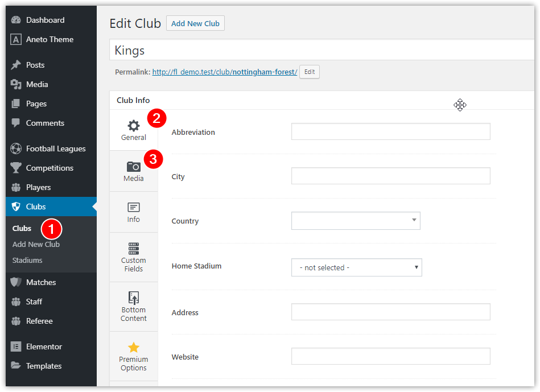Click the Posts pushpin icon

pos(16,65)
